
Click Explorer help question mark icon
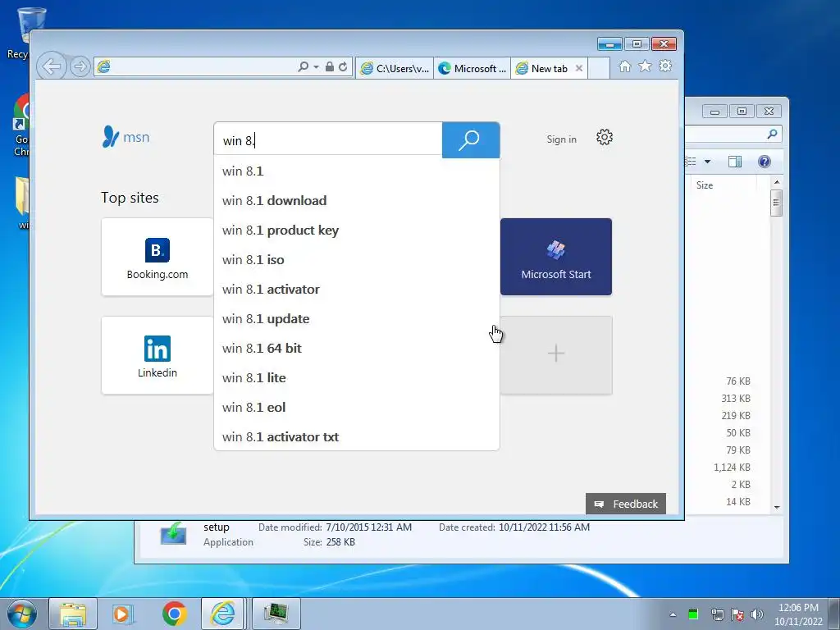point(765,162)
